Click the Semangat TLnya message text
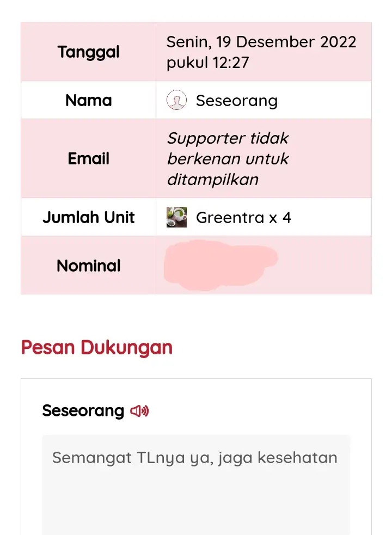The width and height of the screenshot is (392, 535). (131, 458)
